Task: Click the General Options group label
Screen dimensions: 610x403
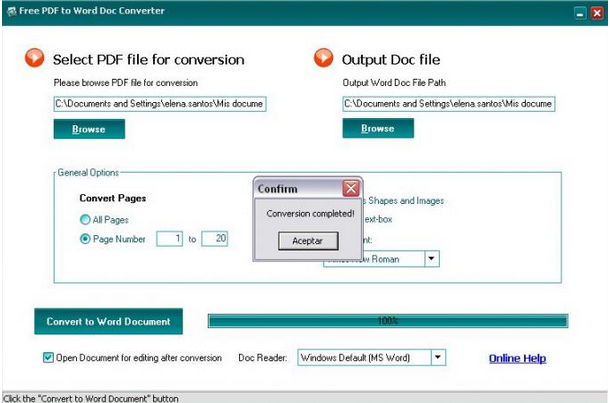Action: pos(88,173)
